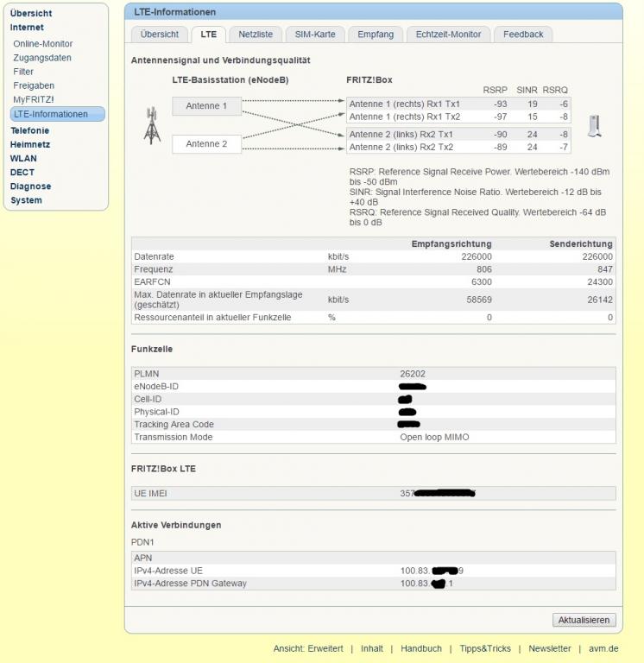Click the UE IMEI row label
Viewport: 644px width, 663px height.
(x=150, y=494)
